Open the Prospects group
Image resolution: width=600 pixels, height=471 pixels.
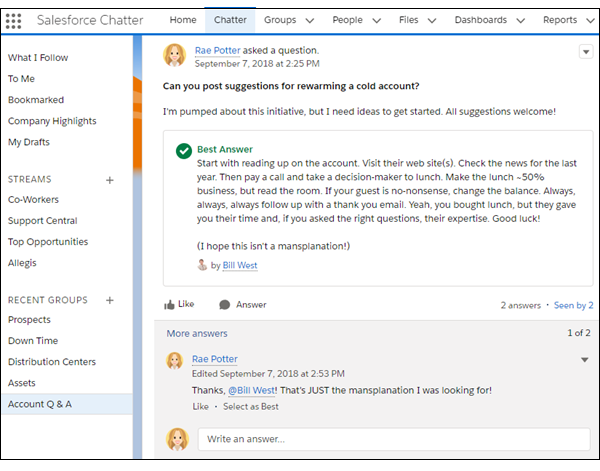coord(29,320)
